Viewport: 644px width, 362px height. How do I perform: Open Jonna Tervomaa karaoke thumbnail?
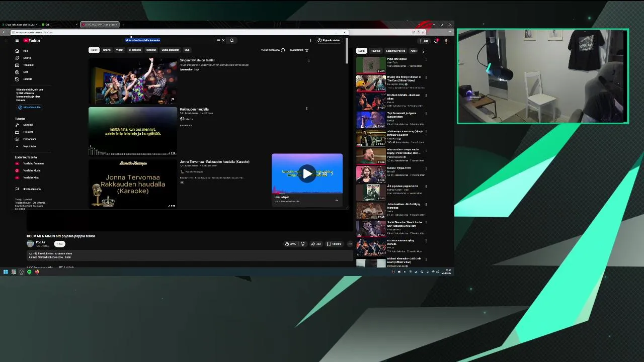133,184
